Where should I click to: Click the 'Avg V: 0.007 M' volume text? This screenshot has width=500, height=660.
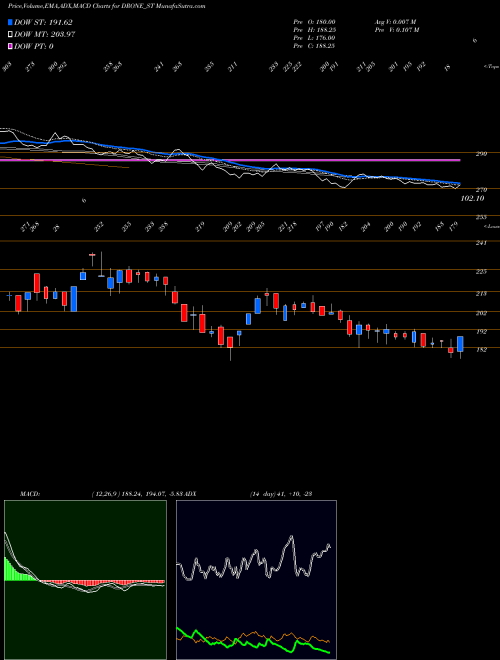point(395,21)
